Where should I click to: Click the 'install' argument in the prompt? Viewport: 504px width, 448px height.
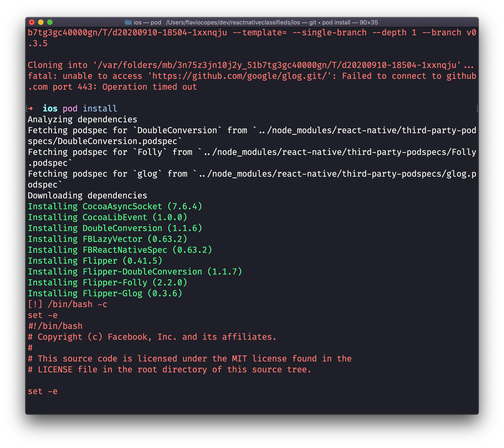point(100,108)
